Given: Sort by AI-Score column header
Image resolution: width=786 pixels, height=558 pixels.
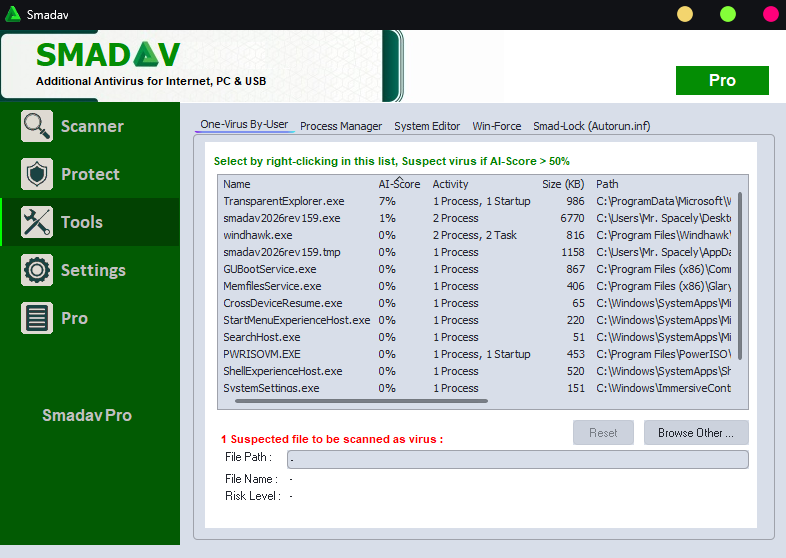Looking at the screenshot, I should pyautogui.click(x=399, y=184).
